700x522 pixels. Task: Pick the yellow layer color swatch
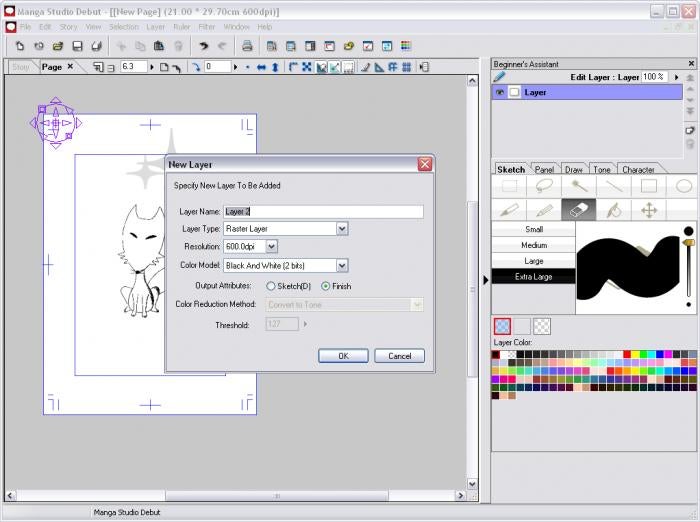click(x=635, y=355)
